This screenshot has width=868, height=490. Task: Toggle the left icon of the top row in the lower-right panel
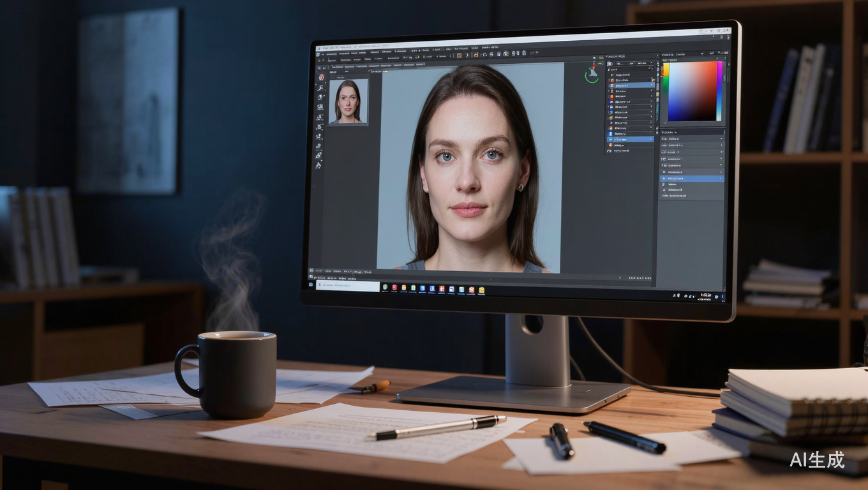pos(664,138)
